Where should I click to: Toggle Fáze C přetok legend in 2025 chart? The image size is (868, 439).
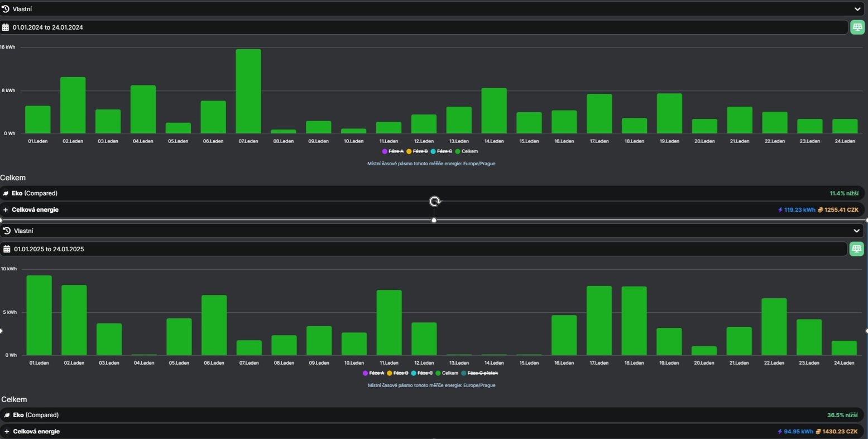[479, 373]
